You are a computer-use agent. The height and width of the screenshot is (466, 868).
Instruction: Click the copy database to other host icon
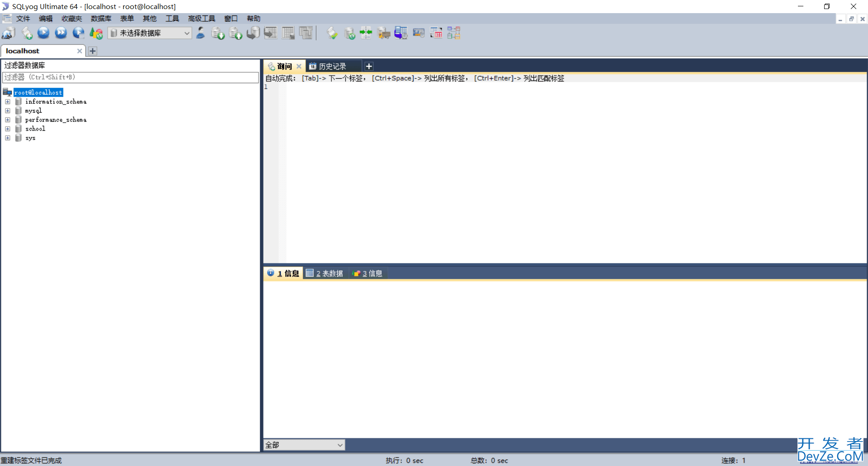pos(253,33)
